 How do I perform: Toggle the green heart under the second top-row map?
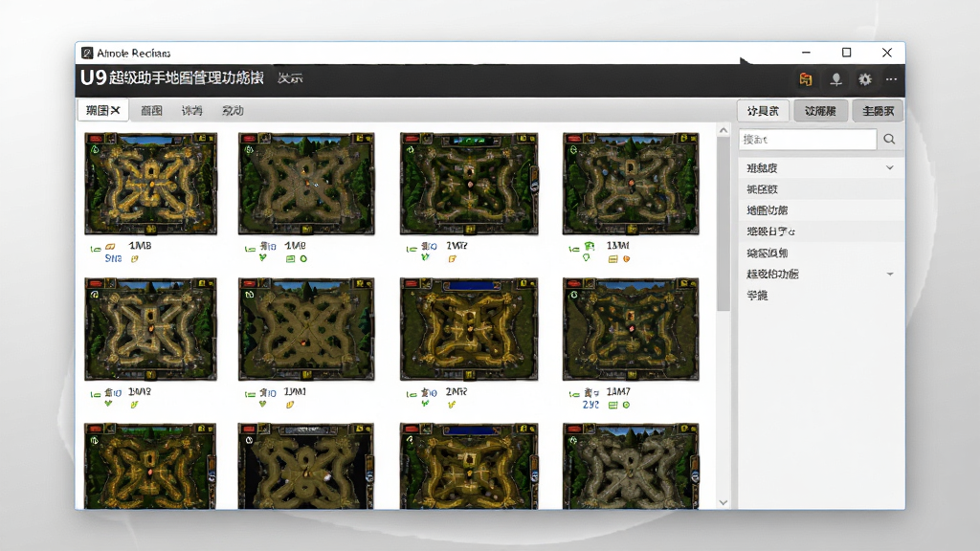tap(263, 258)
